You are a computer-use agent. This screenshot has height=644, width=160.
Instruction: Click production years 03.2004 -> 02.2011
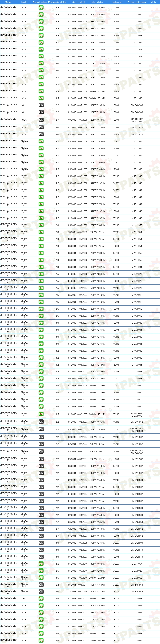point(78,605)
